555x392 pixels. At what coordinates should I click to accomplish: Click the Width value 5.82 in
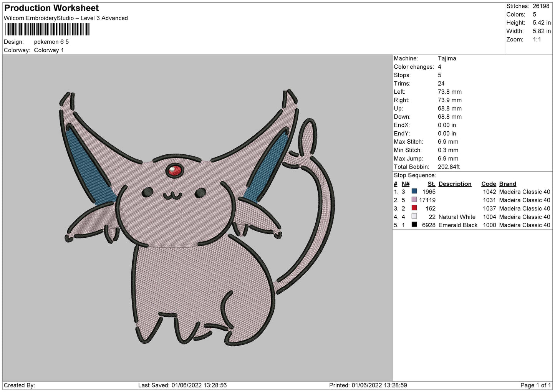(x=542, y=31)
